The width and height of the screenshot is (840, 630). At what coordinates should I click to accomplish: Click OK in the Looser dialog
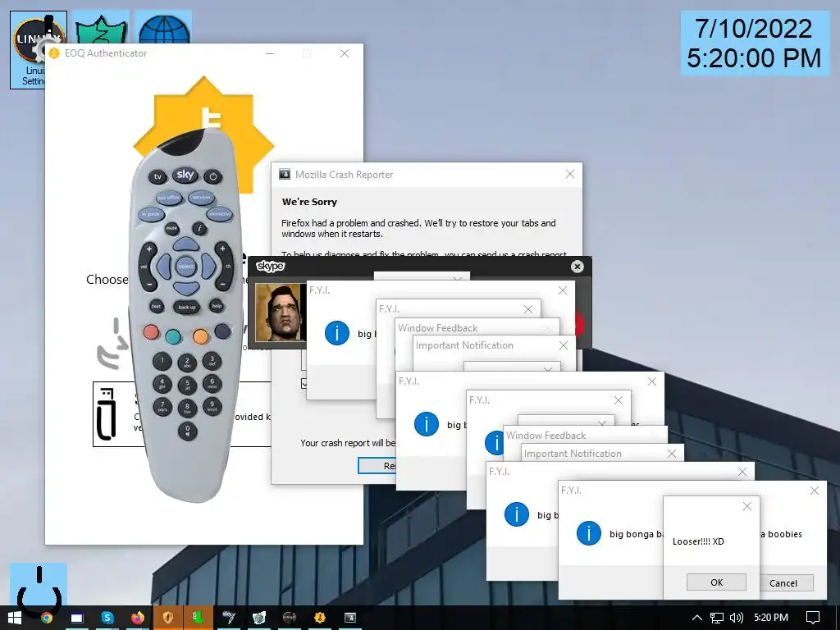point(716,582)
